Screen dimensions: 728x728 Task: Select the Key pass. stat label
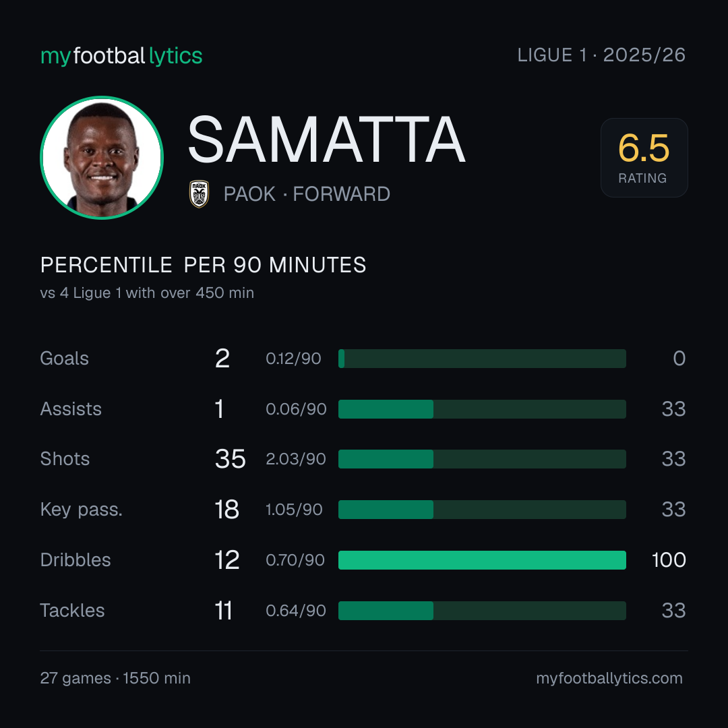click(82, 510)
